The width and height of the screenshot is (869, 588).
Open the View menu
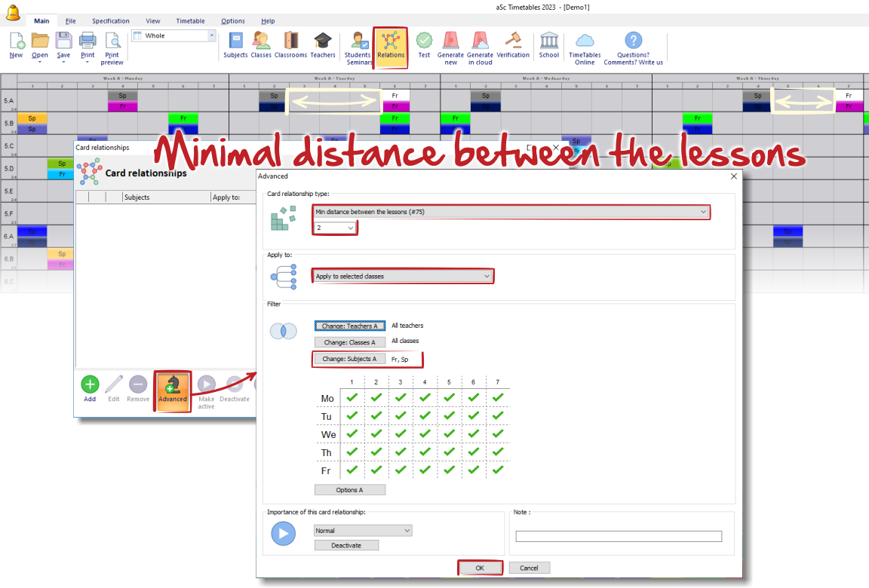tap(153, 21)
